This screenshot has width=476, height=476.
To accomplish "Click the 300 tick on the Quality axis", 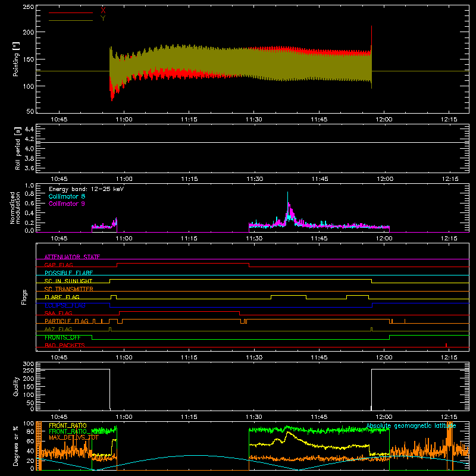I will pos(29,364).
